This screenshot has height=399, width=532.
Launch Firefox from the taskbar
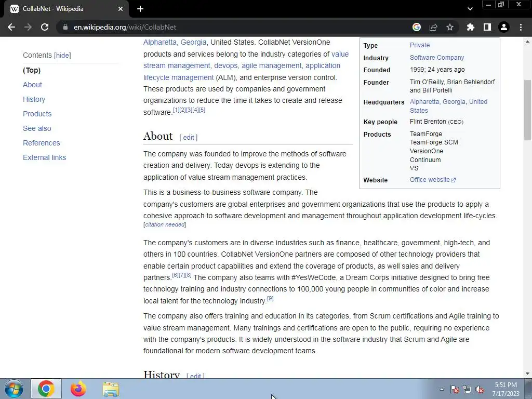point(78,389)
